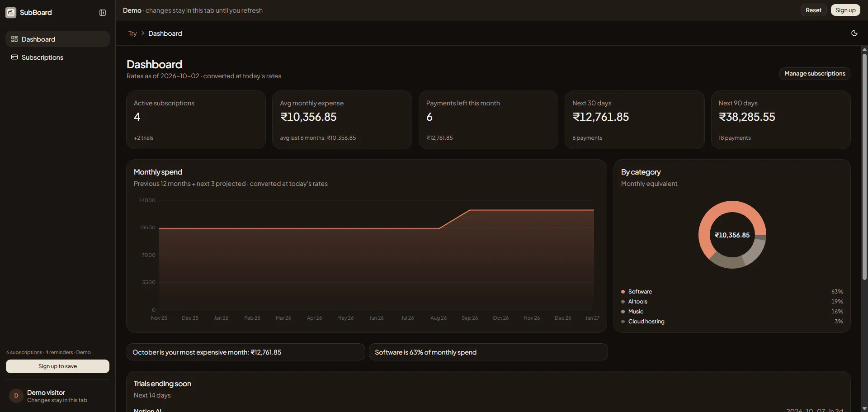
Task: Click the page vertical scrollbar thumb
Action: pyautogui.click(x=864, y=167)
